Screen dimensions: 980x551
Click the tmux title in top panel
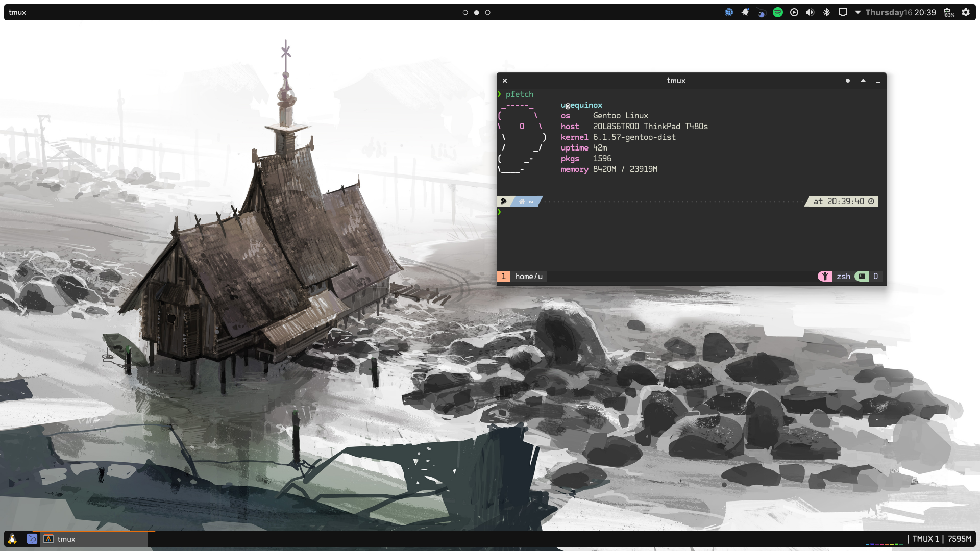click(17, 12)
